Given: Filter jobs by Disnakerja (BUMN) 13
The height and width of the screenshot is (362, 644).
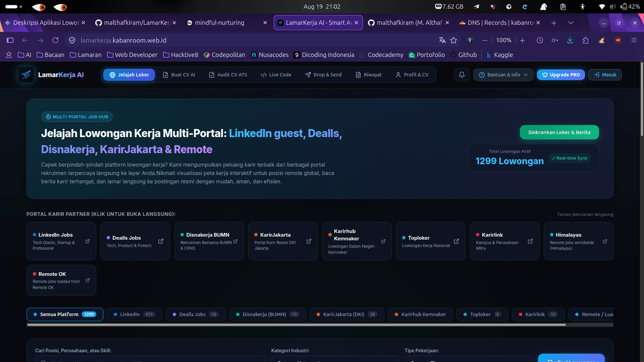Looking at the screenshot, I should coord(267,314).
